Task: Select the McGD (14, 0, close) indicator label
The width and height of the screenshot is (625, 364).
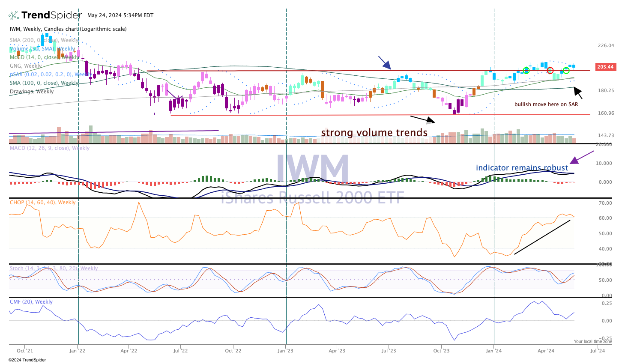Action: (x=44, y=57)
